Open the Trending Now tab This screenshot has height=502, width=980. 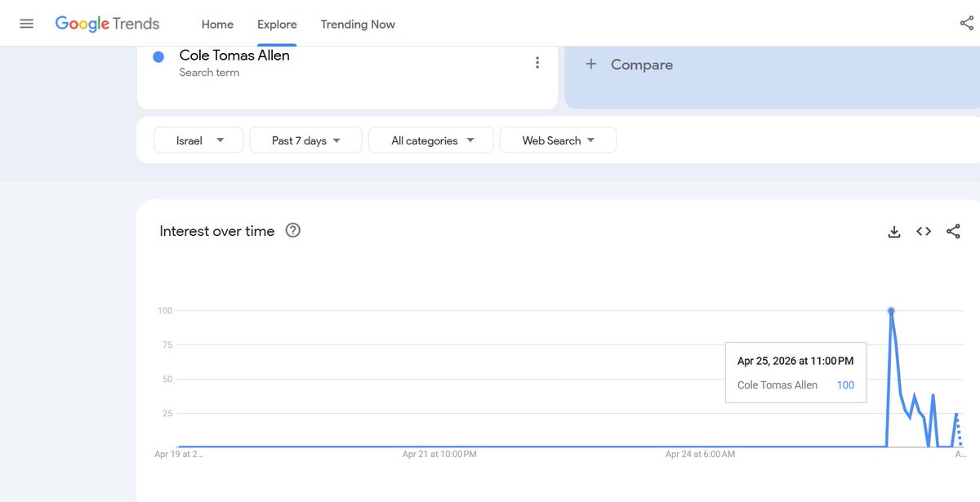click(358, 24)
